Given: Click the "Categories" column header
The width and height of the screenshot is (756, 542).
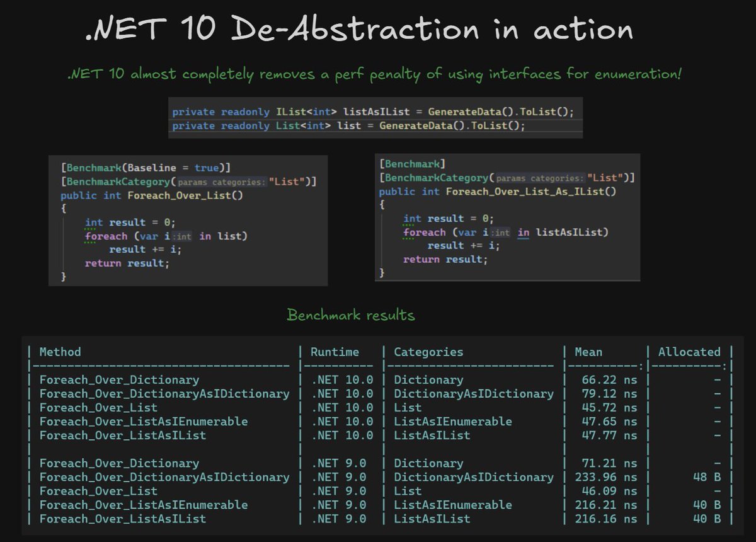Looking at the screenshot, I should (x=428, y=352).
